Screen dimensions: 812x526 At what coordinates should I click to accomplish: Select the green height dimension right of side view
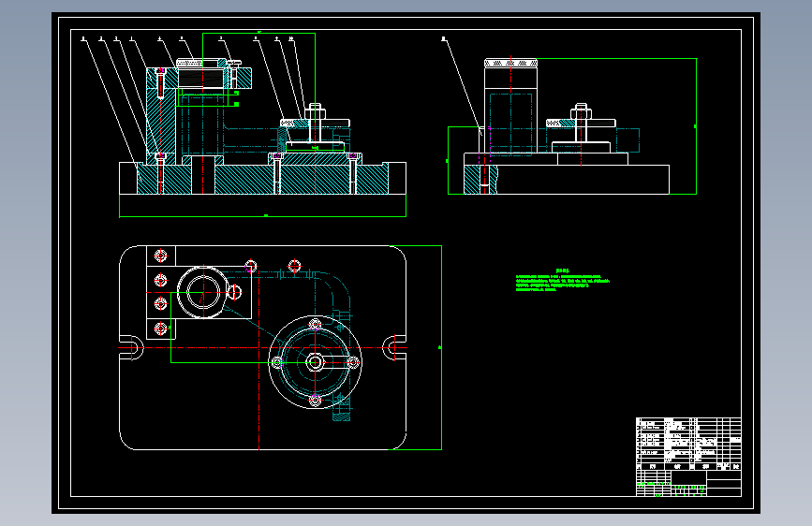pos(696,126)
